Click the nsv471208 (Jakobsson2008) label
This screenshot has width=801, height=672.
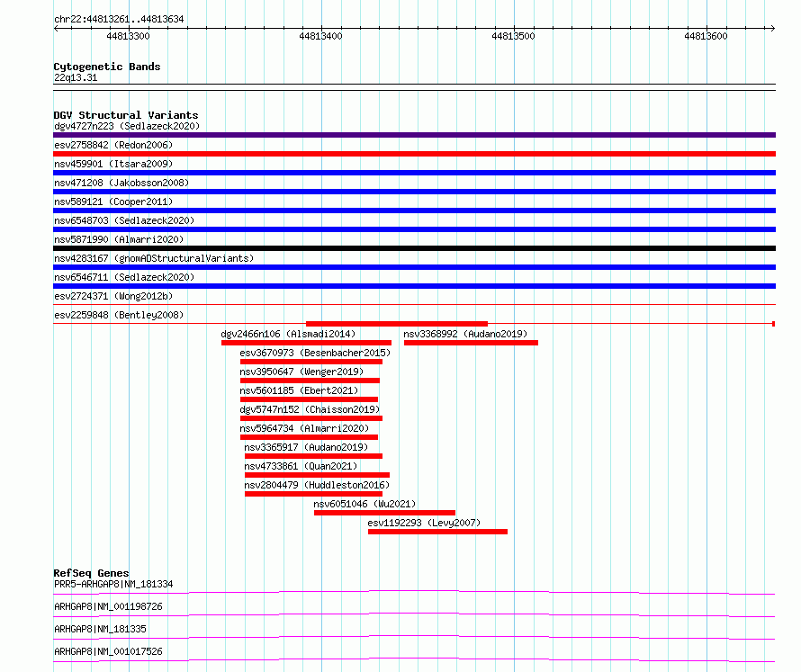coord(121,183)
